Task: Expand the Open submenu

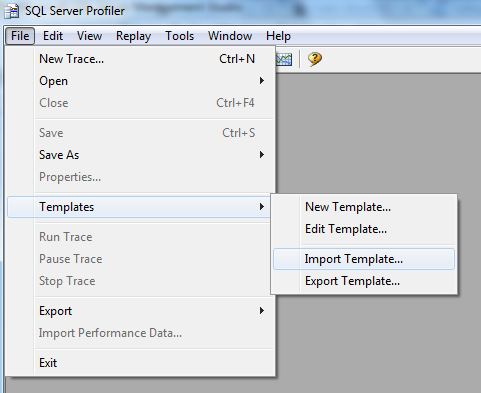Action: (x=140, y=81)
